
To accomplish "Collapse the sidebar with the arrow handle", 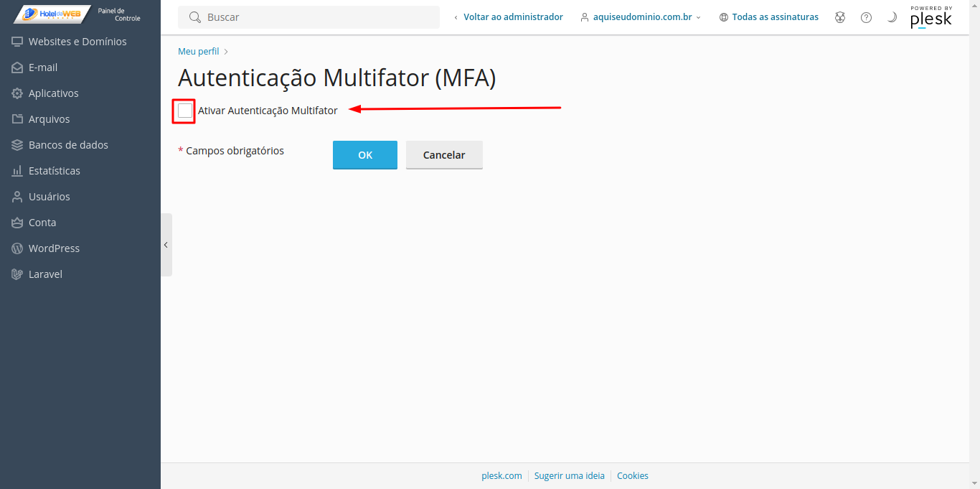I will [166, 245].
